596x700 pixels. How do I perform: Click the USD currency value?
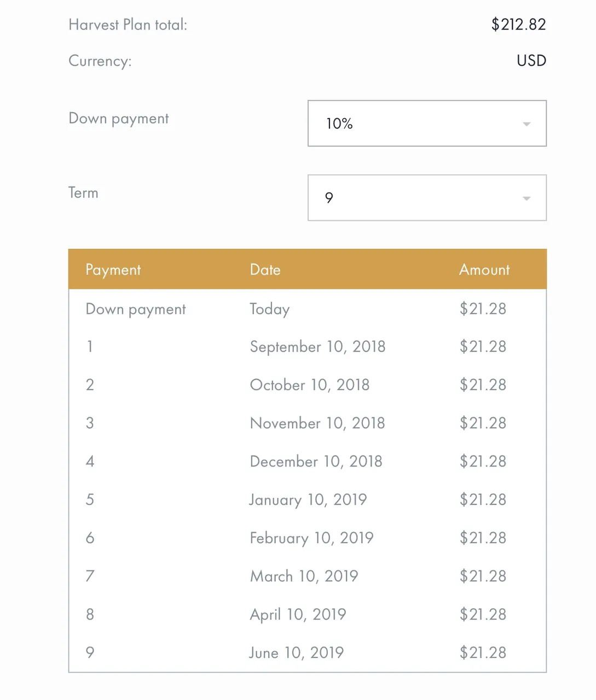(x=531, y=61)
